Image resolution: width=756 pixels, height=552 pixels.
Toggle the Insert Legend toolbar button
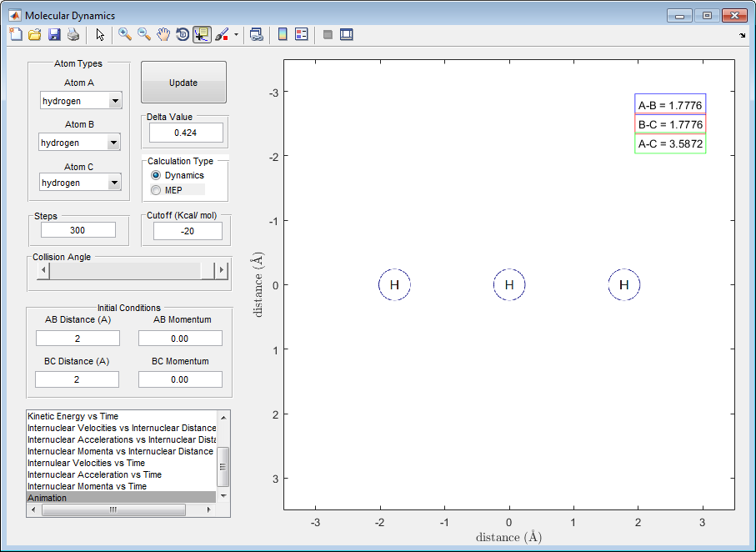click(x=302, y=34)
